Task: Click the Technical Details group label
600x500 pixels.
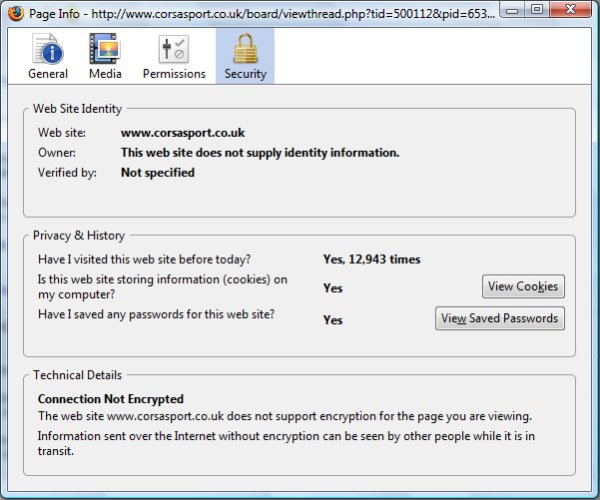Action: 78,375
